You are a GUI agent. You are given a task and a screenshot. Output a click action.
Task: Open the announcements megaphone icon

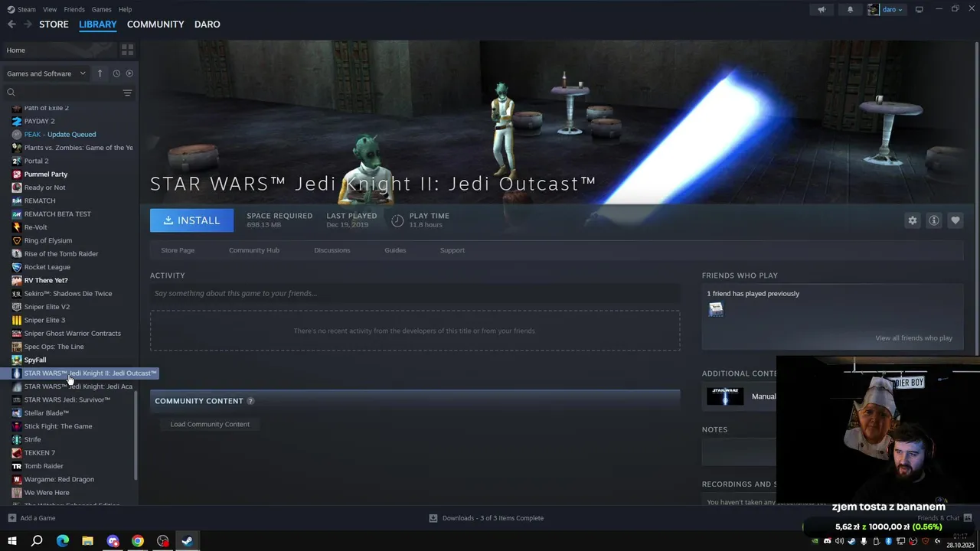coord(822,10)
